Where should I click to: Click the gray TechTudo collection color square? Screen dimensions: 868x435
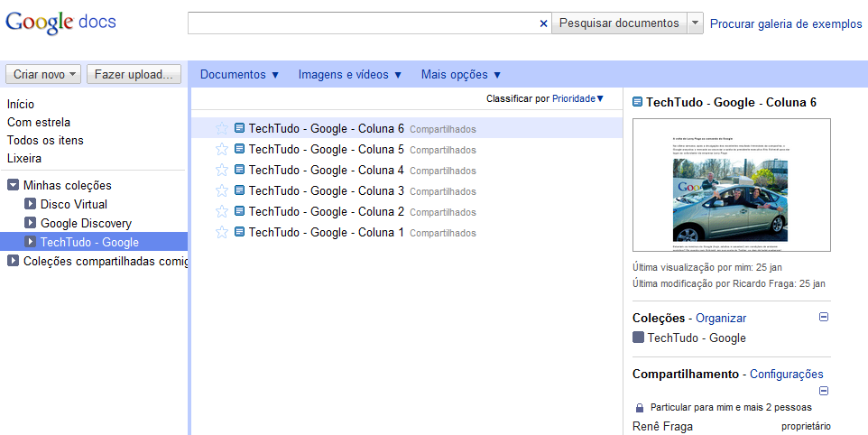coord(639,338)
